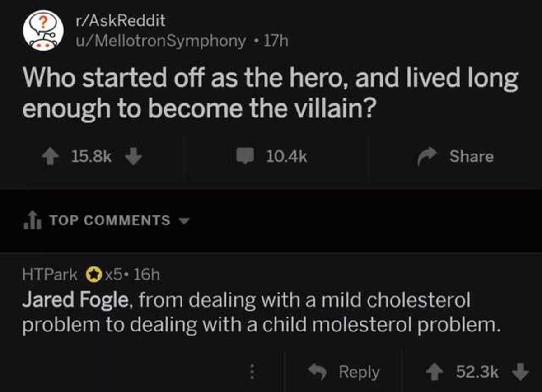Click the gold award badge on HTPark
This screenshot has height=392, width=542.
93,275
